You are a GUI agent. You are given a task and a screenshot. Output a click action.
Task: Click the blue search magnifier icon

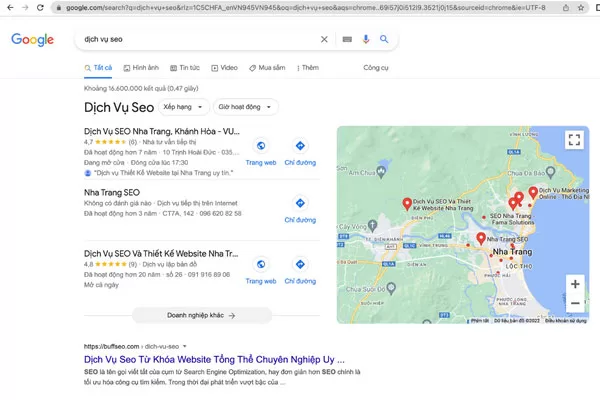tap(384, 39)
